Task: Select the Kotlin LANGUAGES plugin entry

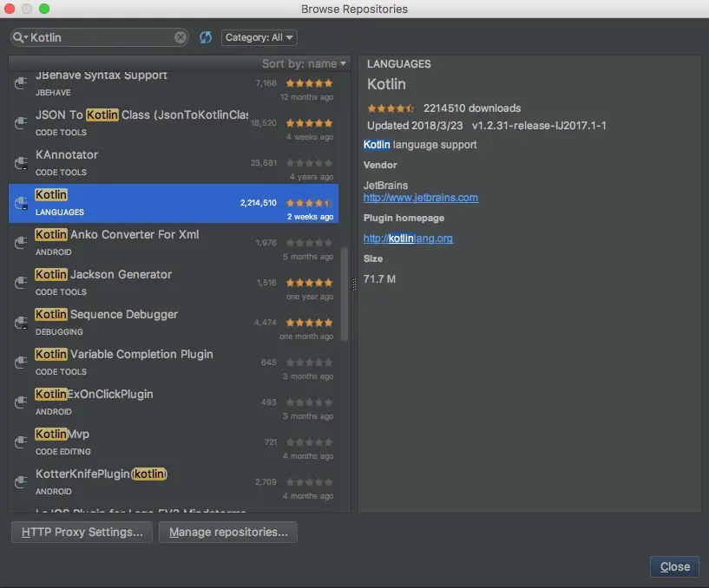Action: click(x=174, y=203)
